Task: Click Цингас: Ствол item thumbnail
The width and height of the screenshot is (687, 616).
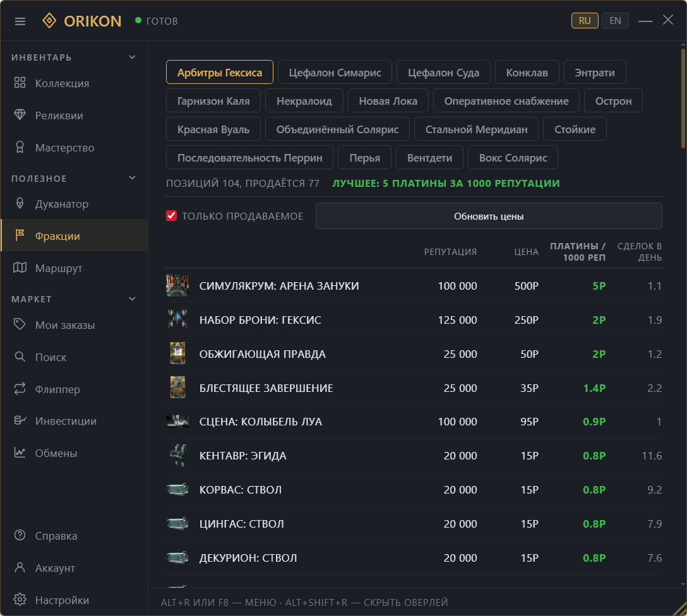Action: [x=177, y=523]
